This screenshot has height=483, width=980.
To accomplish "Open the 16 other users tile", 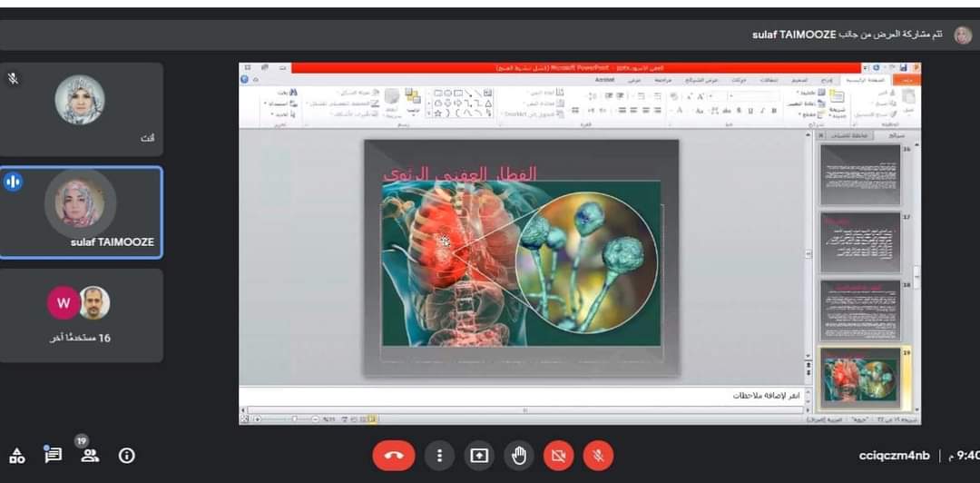I will pyautogui.click(x=81, y=315).
